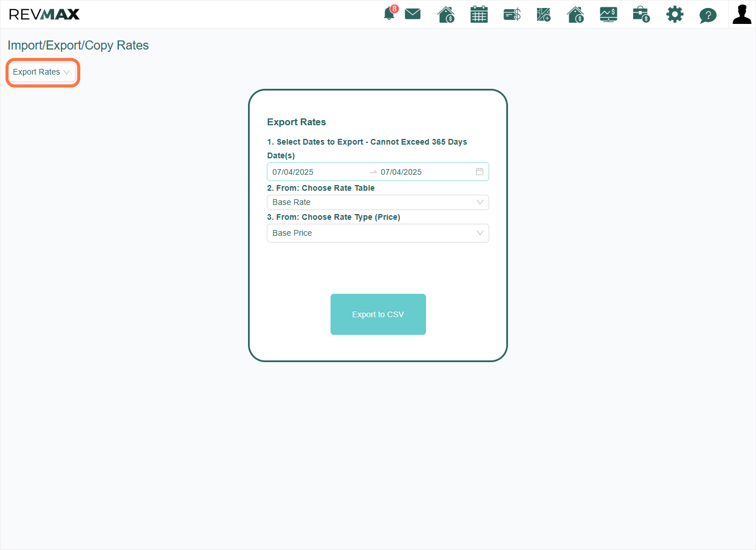Open the Base Price rate type dropdown
Image resolution: width=756 pixels, height=550 pixels.
(378, 233)
